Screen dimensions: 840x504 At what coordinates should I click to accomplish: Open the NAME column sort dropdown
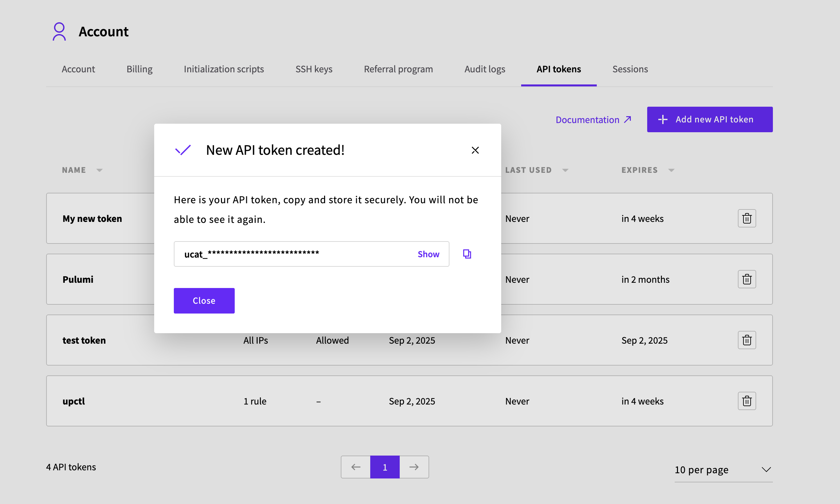pos(100,170)
